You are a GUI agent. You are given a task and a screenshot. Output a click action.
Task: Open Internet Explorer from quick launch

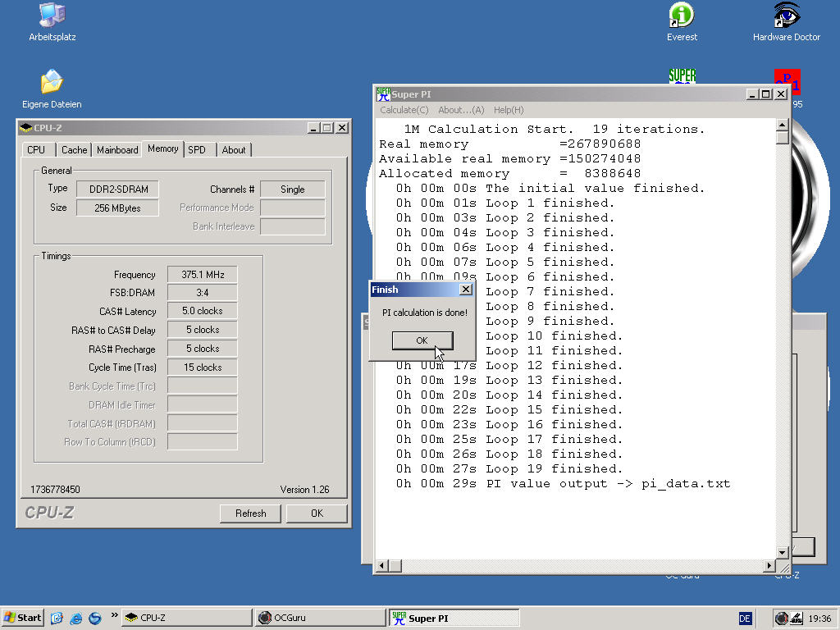(76, 618)
